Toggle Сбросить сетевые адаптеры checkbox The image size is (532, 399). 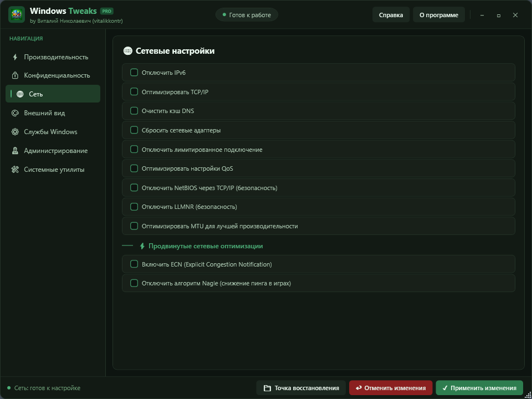click(134, 130)
